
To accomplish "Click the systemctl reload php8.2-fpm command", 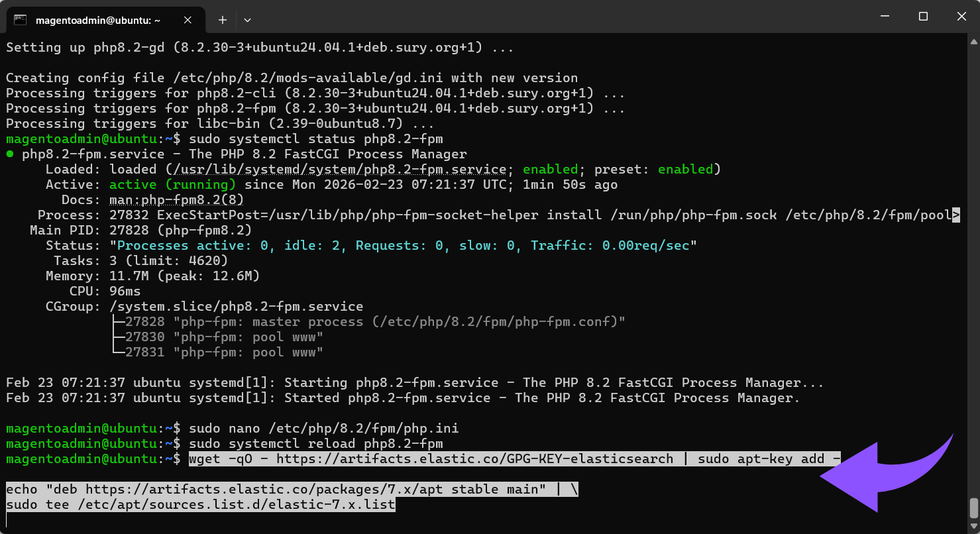I will point(315,444).
